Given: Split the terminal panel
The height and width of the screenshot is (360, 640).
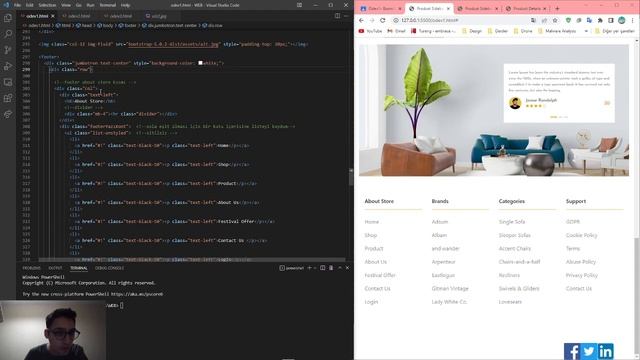Looking at the screenshot, I should tap(322, 268).
